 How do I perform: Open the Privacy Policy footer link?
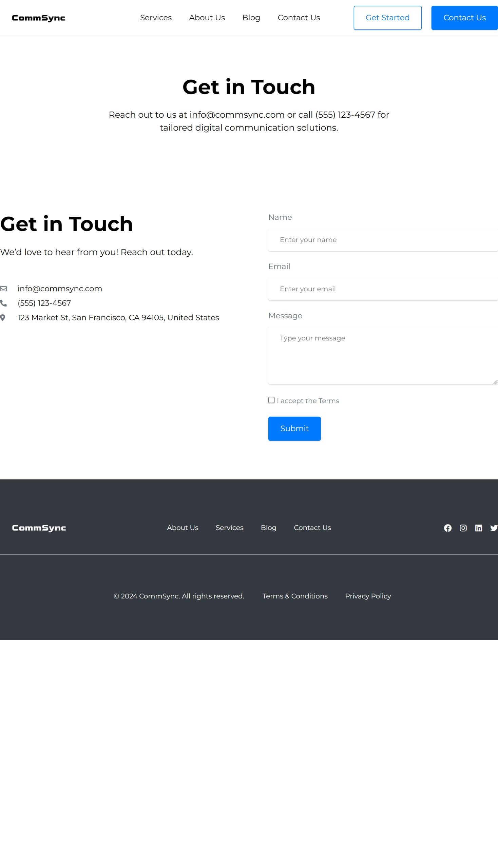[x=368, y=596]
